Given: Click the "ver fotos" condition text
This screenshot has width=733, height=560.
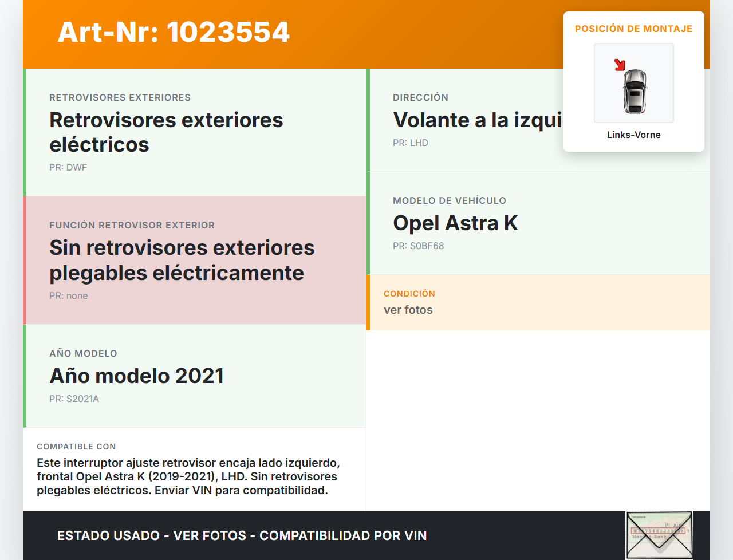Looking at the screenshot, I should tap(408, 310).
